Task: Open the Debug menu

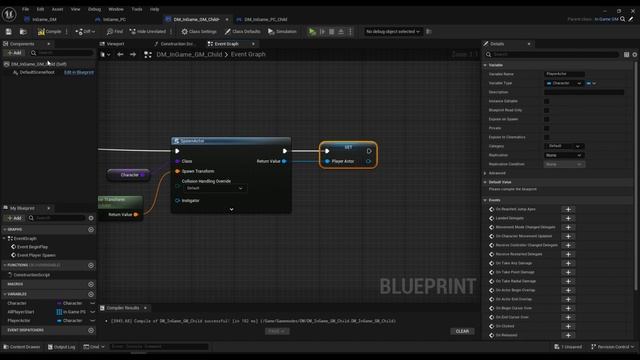Action: click(x=94, y=9)
